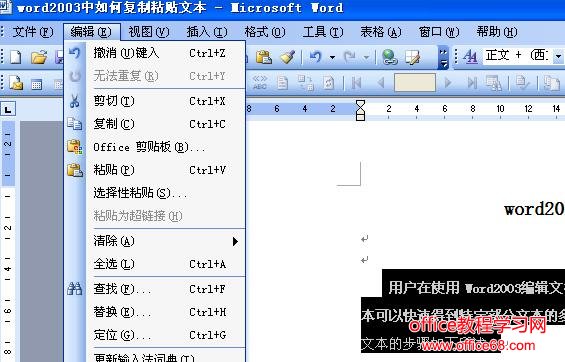
Task: Expand the 清除(A) submenu arrow
Action: point(235,241)
